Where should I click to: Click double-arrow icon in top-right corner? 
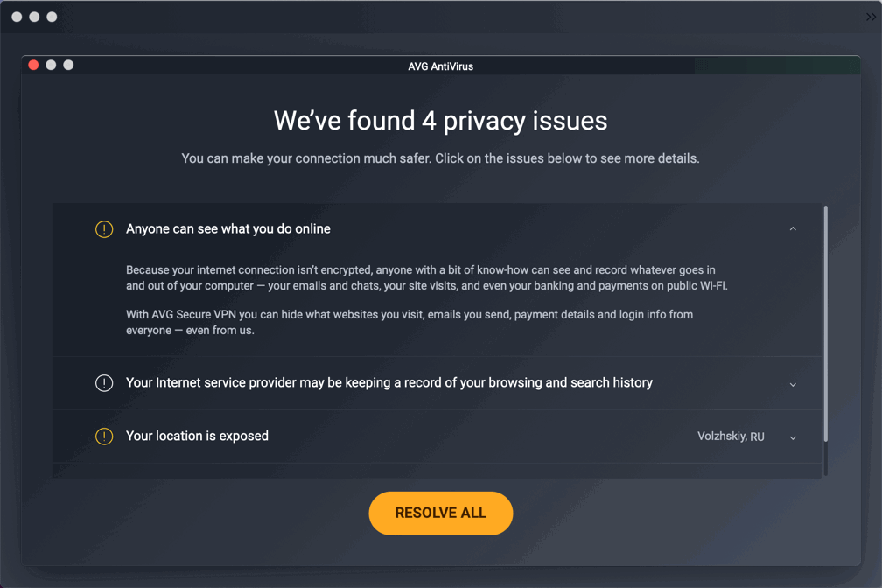tap(871, 17)
